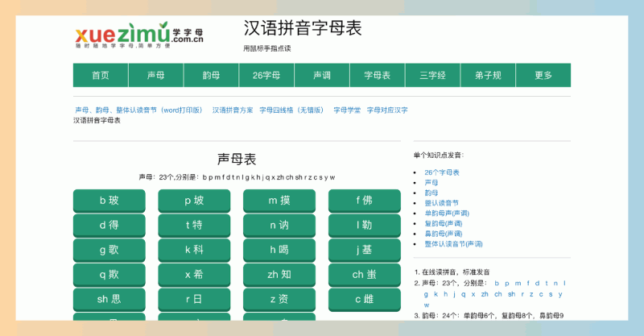Select the sh 思 button
The image size is (644, 336).
[x=109, y=300]
